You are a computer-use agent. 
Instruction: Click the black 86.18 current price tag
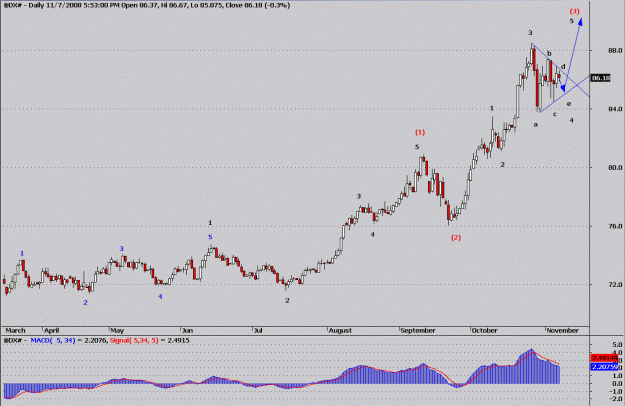pyautogui.click(x=601, y=78)
